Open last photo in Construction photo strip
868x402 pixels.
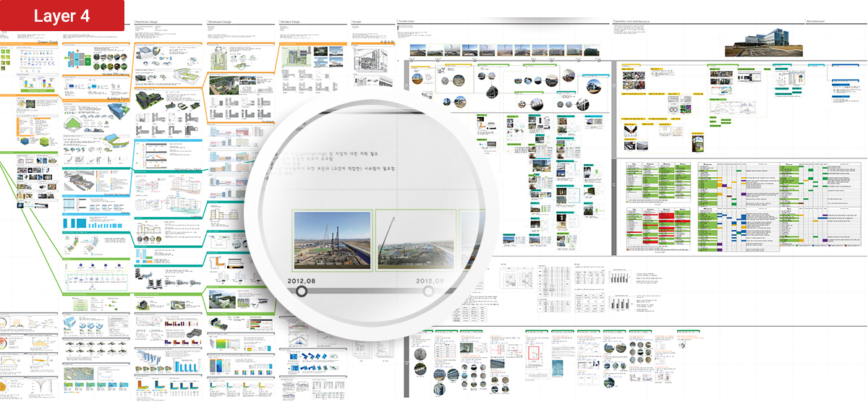point(592,50)
